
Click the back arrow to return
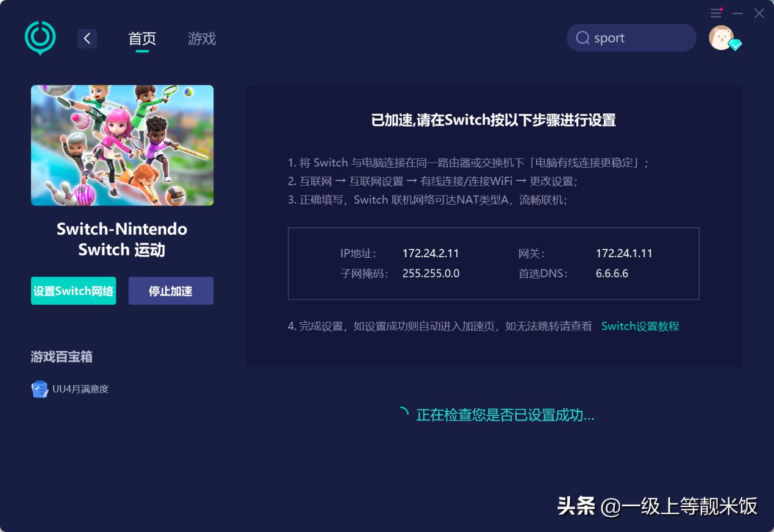pyautogui.click(x=87, y=38)
